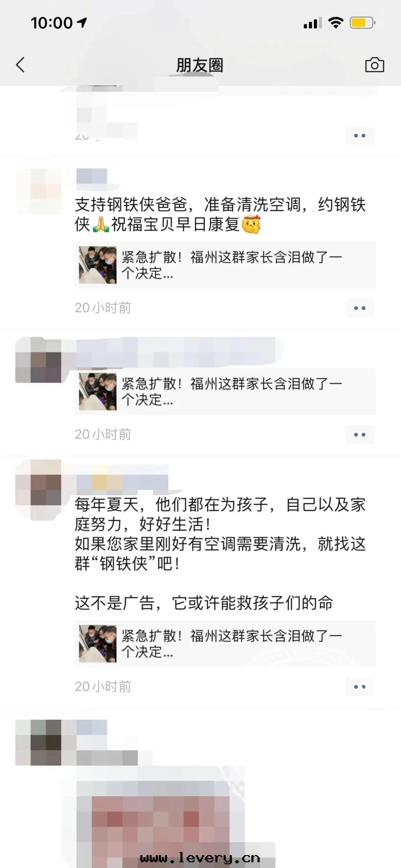Open shared article link below 这不是广告 text
401x868 pixels.
point(225,644)
